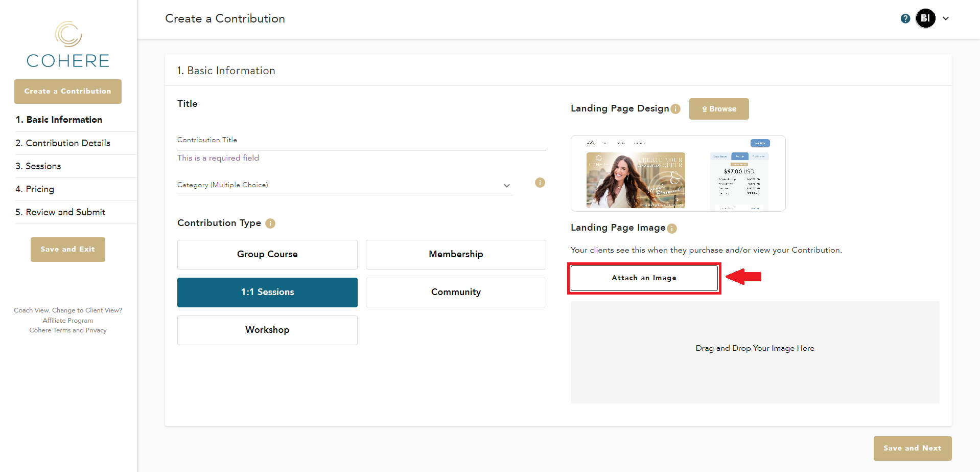Viewport: 980px width, 472px height.
Task: Select the Group Course contribution type
Action: pyautogui.click(x=267, y=254)
